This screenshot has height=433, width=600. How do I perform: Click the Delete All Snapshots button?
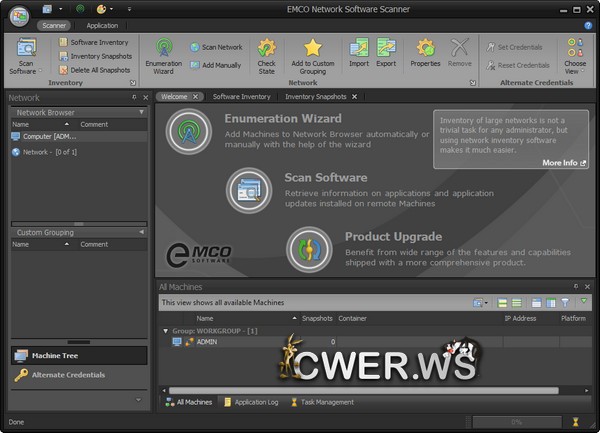99,69
